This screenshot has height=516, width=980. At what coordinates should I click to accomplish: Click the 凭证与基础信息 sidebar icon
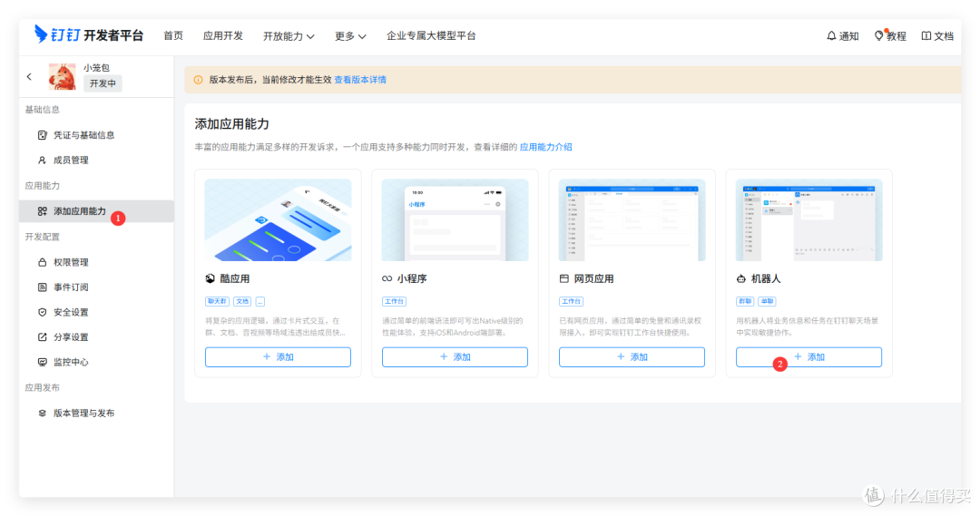pos(42,135)
